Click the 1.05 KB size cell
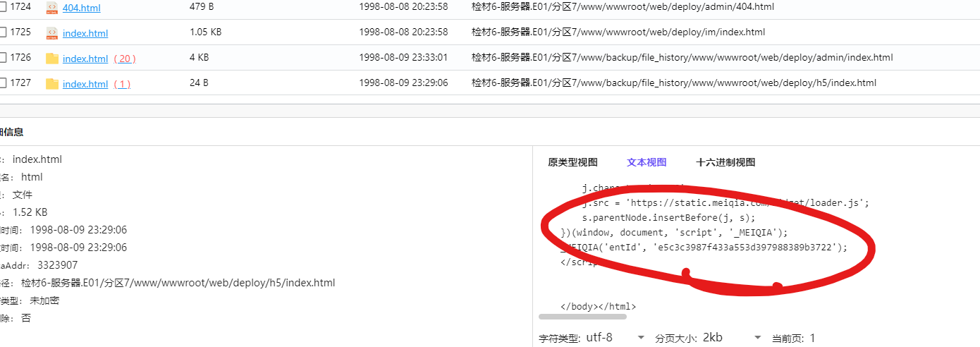The image size is (980, 347). [x=206, y=32]
